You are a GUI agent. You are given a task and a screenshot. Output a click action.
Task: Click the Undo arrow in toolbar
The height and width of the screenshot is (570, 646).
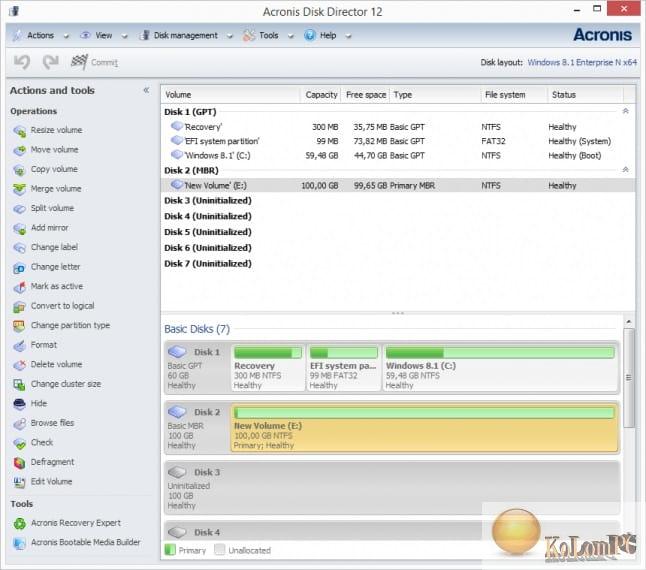22,62
